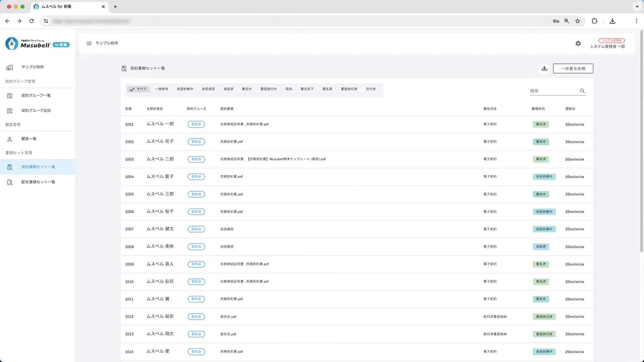
Task: Click the download icon next to 一括署名依頼
Action: (x=544, y=69)
